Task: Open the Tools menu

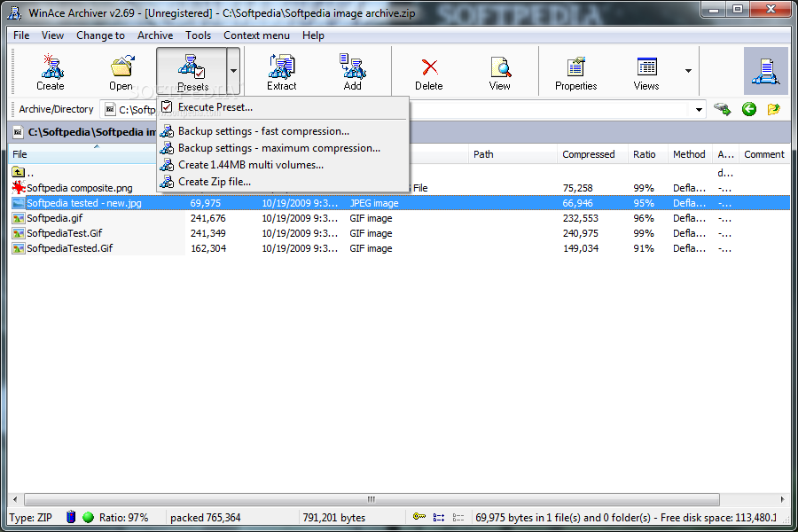Action: click(x=198, y=35)
